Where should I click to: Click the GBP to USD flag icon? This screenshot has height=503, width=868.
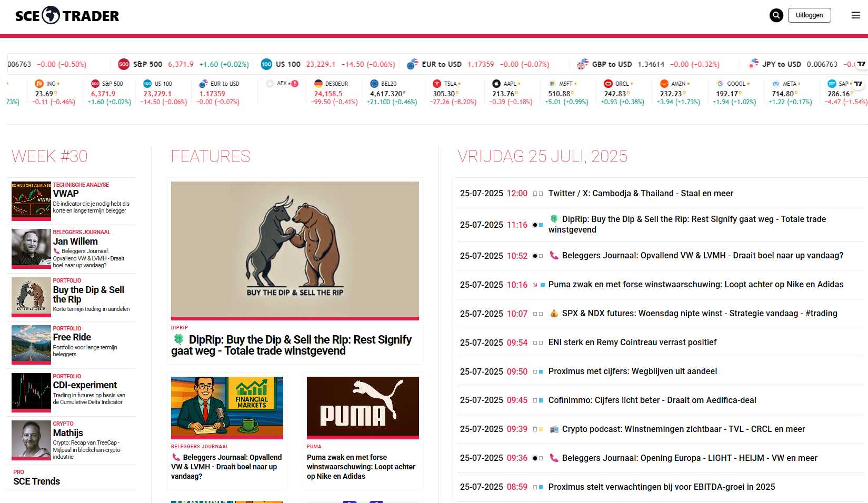582,64
